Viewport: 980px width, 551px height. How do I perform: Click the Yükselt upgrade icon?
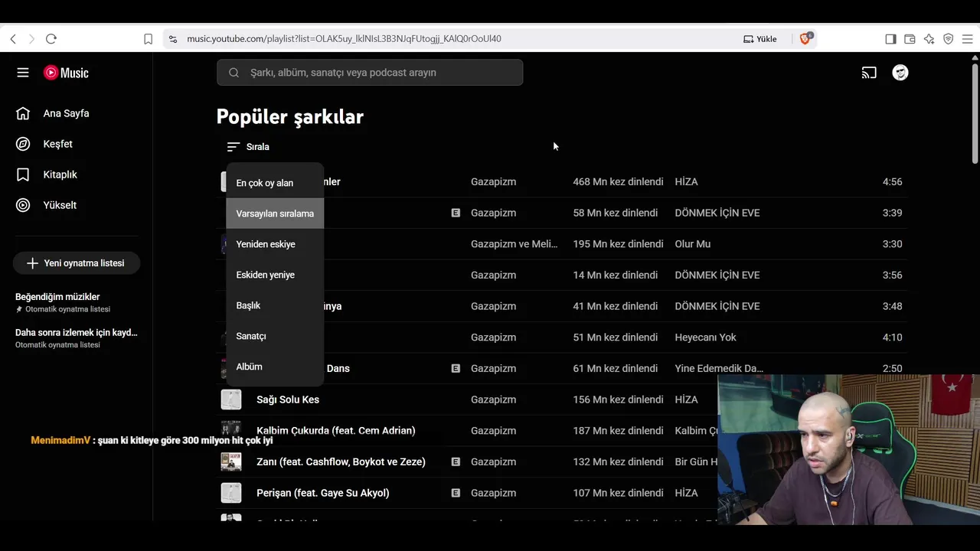click(23, 205)
